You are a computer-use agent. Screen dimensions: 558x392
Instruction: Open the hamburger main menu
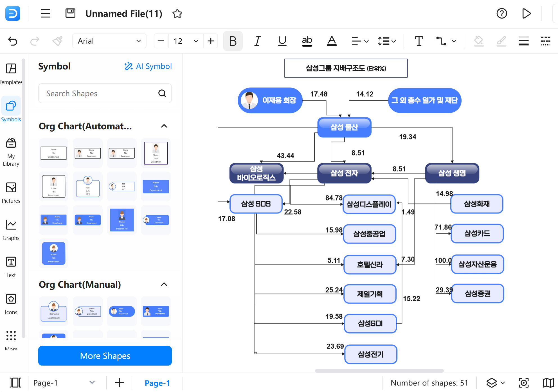(x=46, y=13)
